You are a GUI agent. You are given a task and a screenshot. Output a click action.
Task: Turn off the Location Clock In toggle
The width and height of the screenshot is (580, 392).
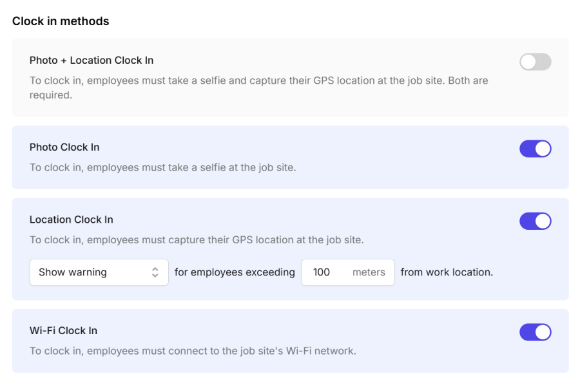[535, 221]
